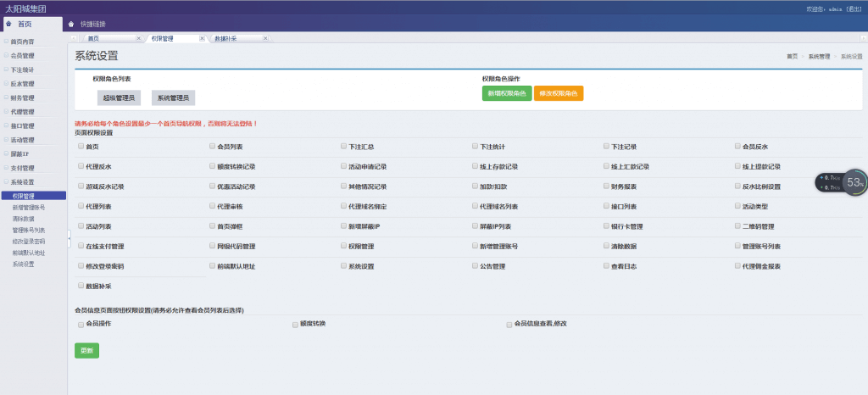
Task: Expand the 会员管理 sidebar menu
Action: pos(22,55)
